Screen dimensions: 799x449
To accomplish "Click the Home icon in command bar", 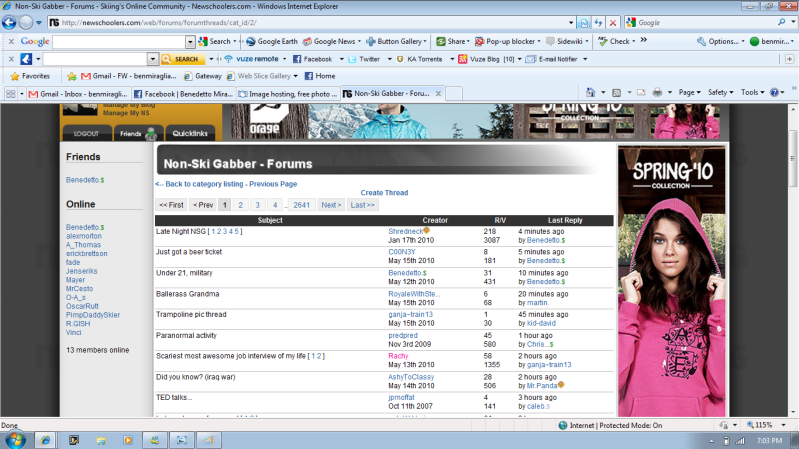I will tap(590, 92).
